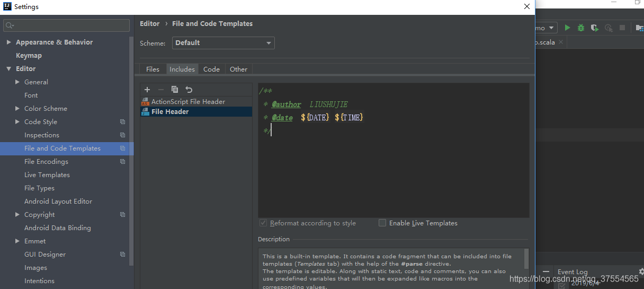
Task: Open Intentions settings page
Action: pyautogui.click(x=39, y=281)
